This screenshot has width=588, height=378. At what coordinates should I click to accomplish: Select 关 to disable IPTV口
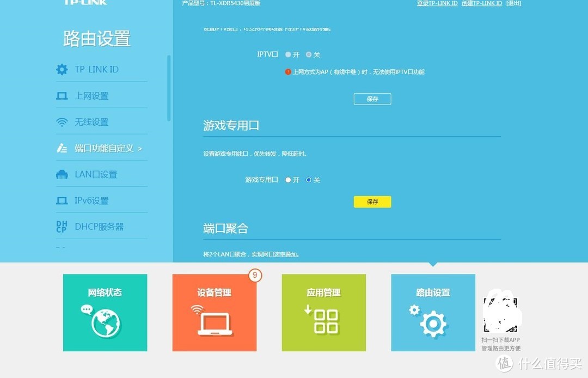point(309,54)
